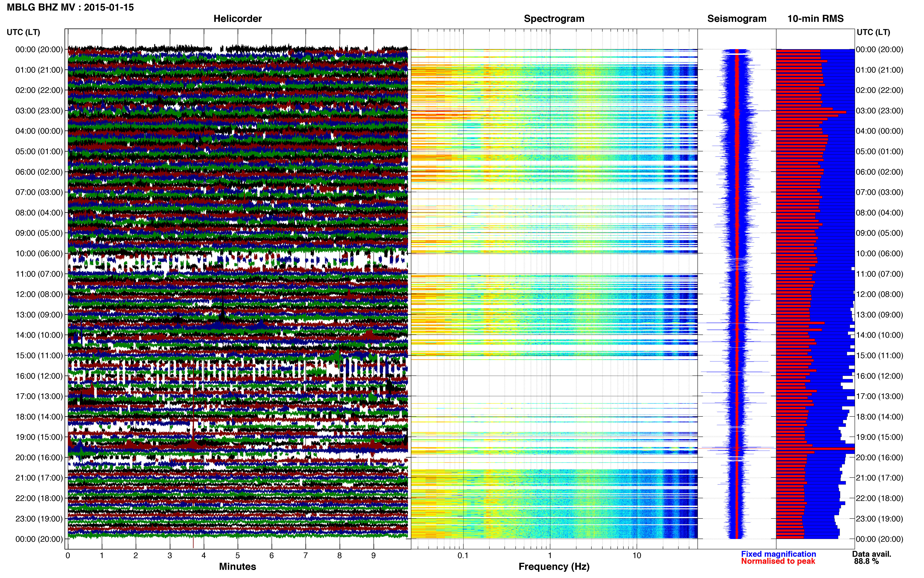Click right time label '02:00 (22:00)'

click(879, 90)
